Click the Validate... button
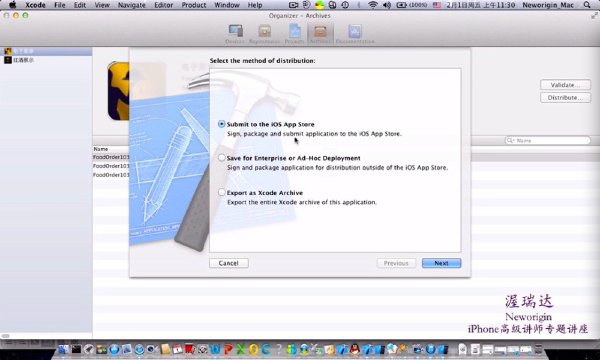Screen dimensions: 600x360 pos(565,85)
